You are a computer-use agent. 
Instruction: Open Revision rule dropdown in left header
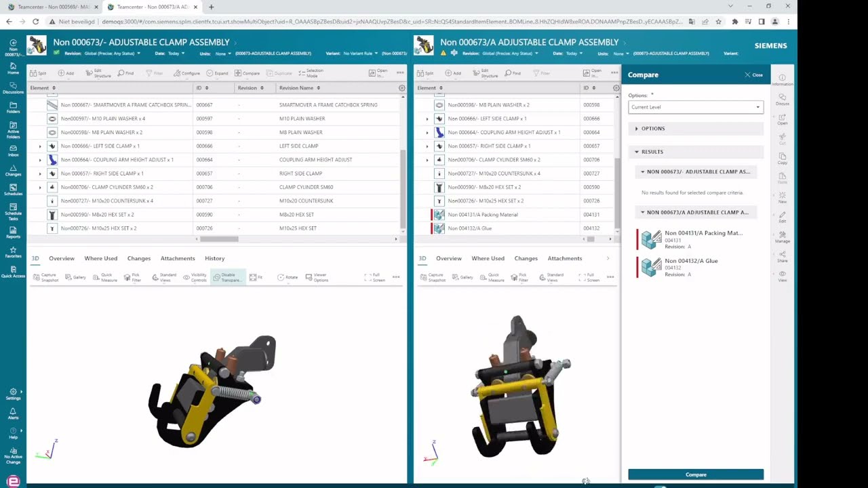tap(112, 53)
